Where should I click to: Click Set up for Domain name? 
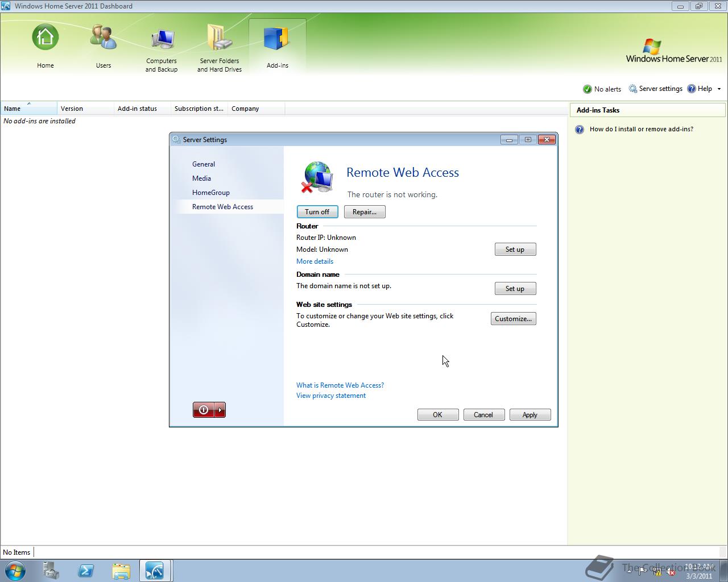coord(515,289)
